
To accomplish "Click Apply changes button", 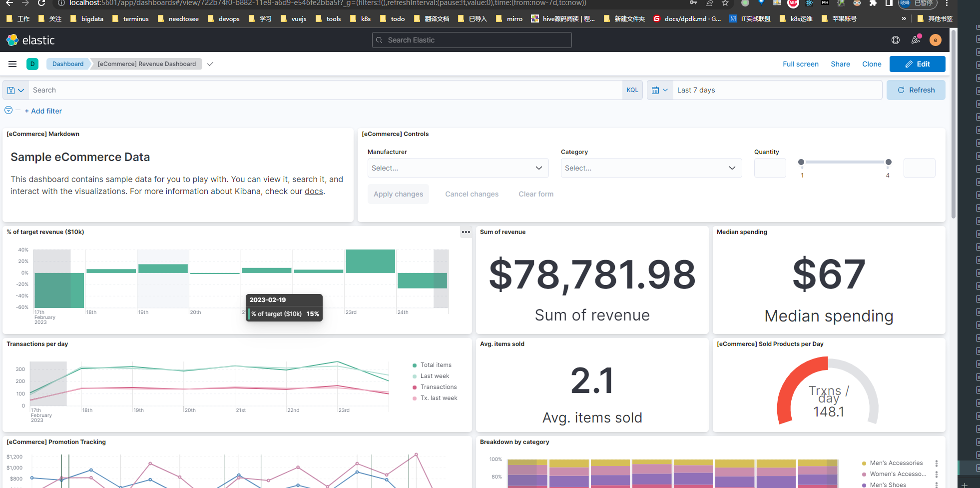I will pyautogui.click(x=398, y=194).
